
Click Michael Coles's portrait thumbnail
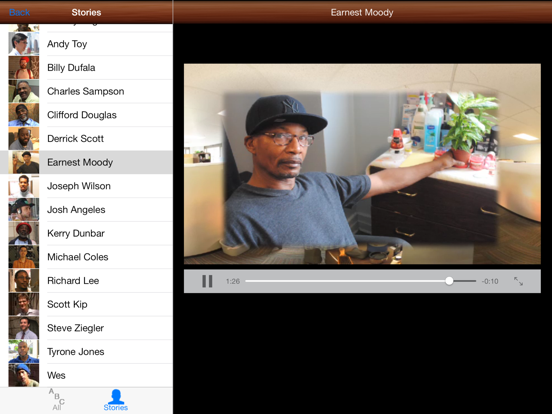click(x=24, y=257)
